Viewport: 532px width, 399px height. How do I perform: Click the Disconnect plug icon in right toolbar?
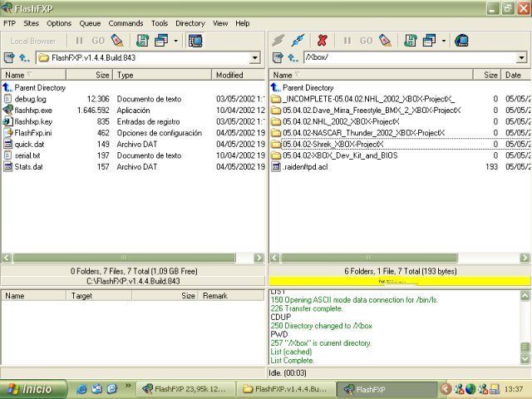point(298,40)
